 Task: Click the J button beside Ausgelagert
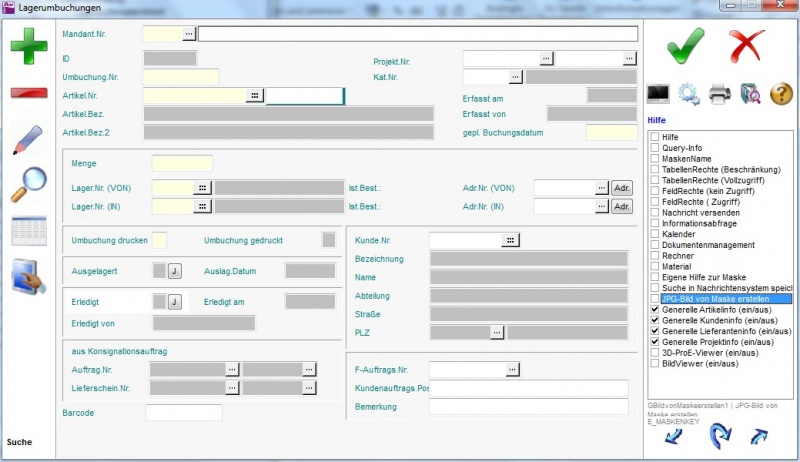173,271
